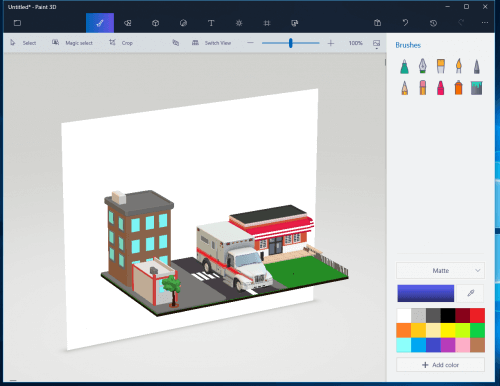Click the plus zoom in button

(x=331, y=43)
